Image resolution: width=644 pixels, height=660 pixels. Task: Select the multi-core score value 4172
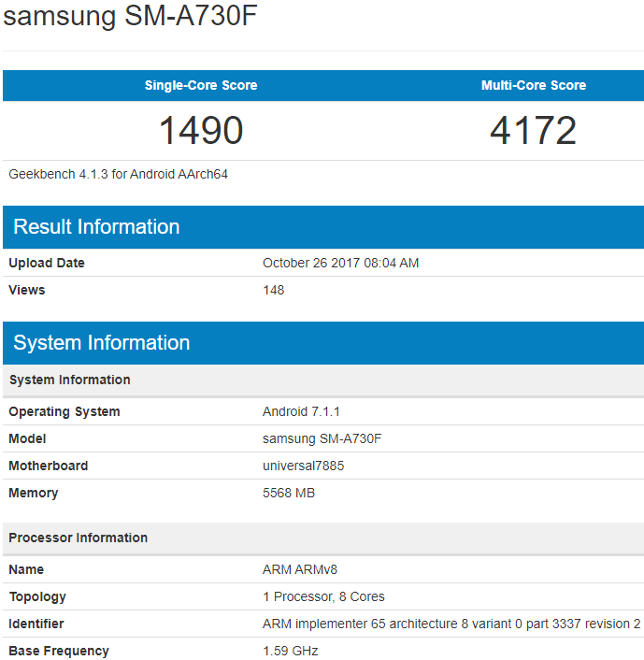(x=533, y=131)
